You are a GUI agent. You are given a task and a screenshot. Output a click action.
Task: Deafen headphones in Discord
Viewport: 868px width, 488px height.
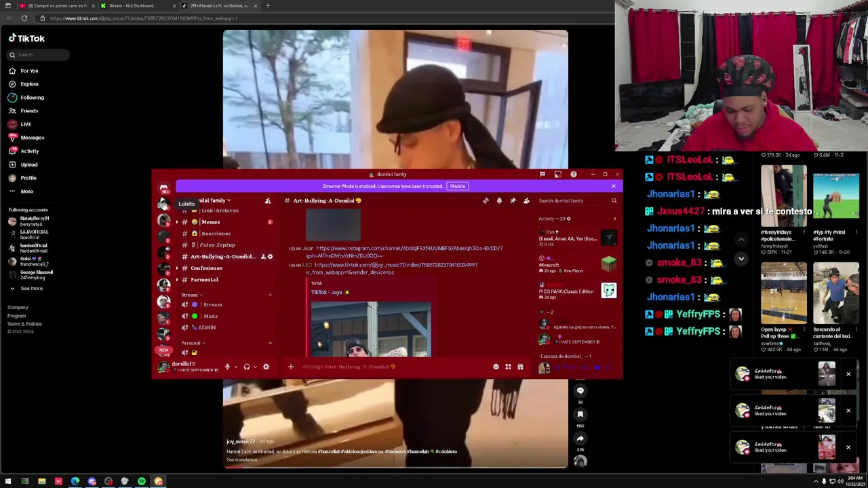point(247,367)
